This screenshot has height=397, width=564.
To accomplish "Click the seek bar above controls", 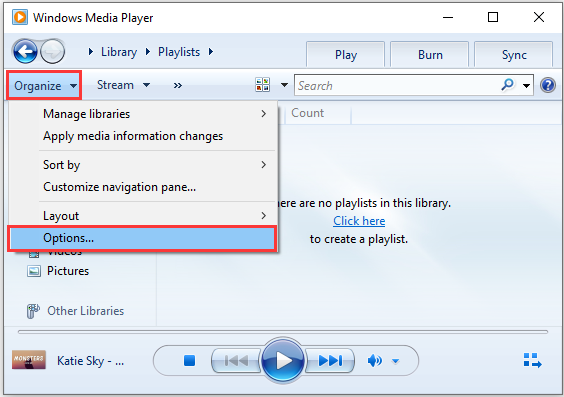I will click(x=283, y=332).
